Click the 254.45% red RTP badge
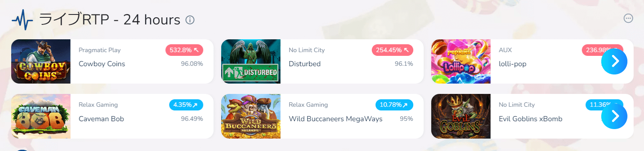The height and width of the screenshot is (151, 644). point(393,50)
